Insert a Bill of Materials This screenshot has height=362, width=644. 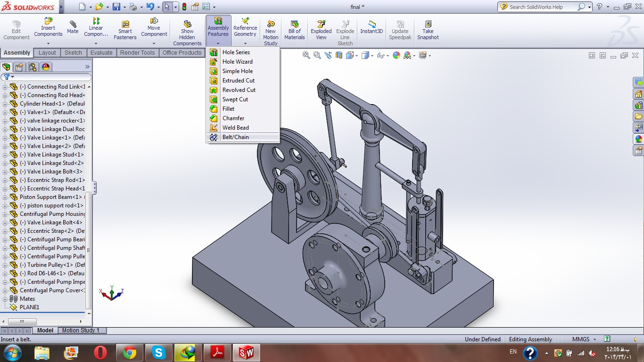coord(295,30)
